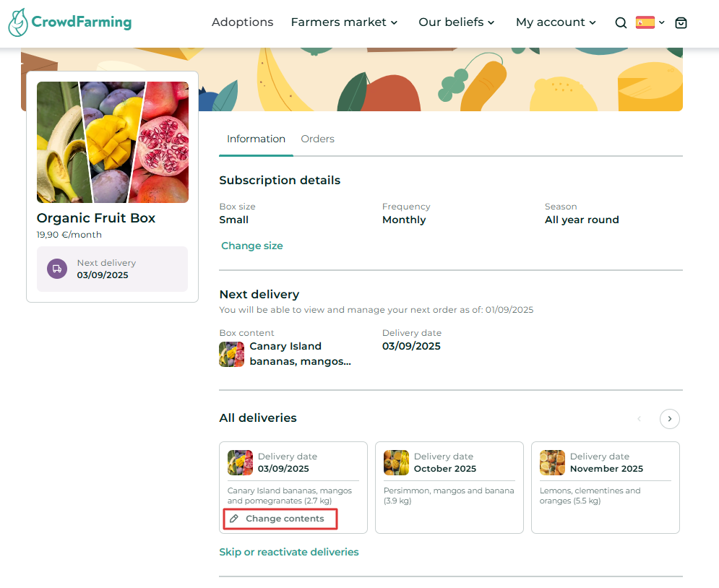
Task: Click the Subscription details heading
Action: 280,180
